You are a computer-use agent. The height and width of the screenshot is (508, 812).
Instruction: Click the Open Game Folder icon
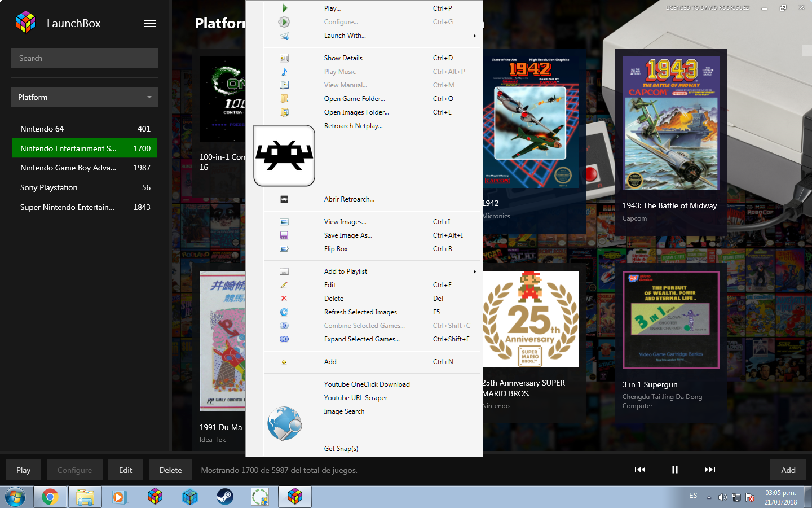(x=284, y=99)
